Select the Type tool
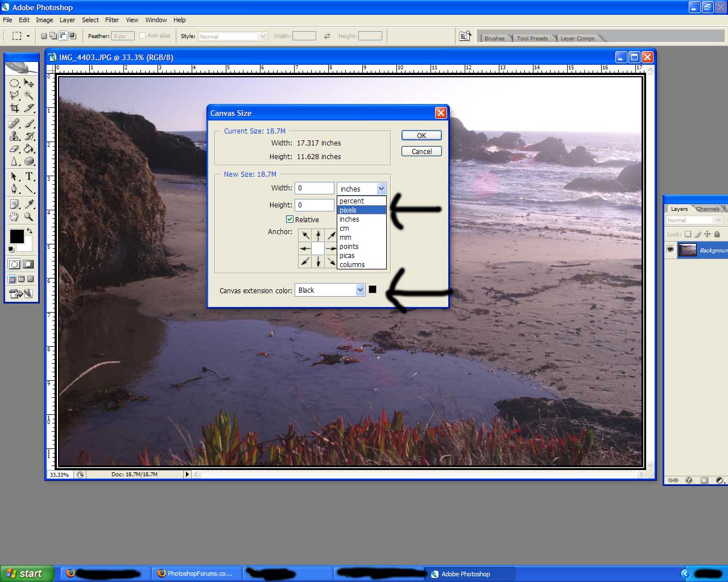 [30, 176]
